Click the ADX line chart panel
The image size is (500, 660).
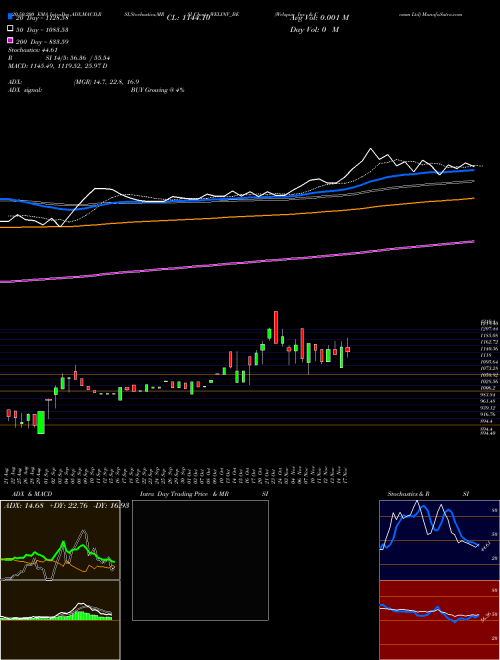60,540
